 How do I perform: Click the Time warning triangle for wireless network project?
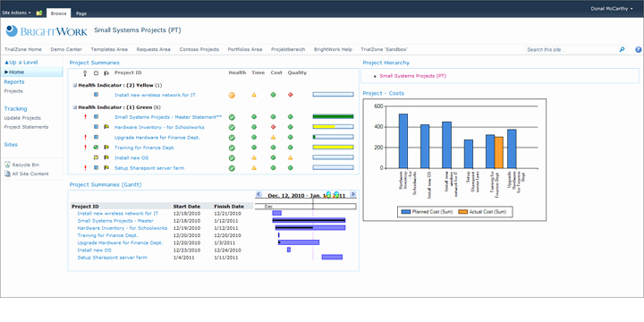point(254,95)
